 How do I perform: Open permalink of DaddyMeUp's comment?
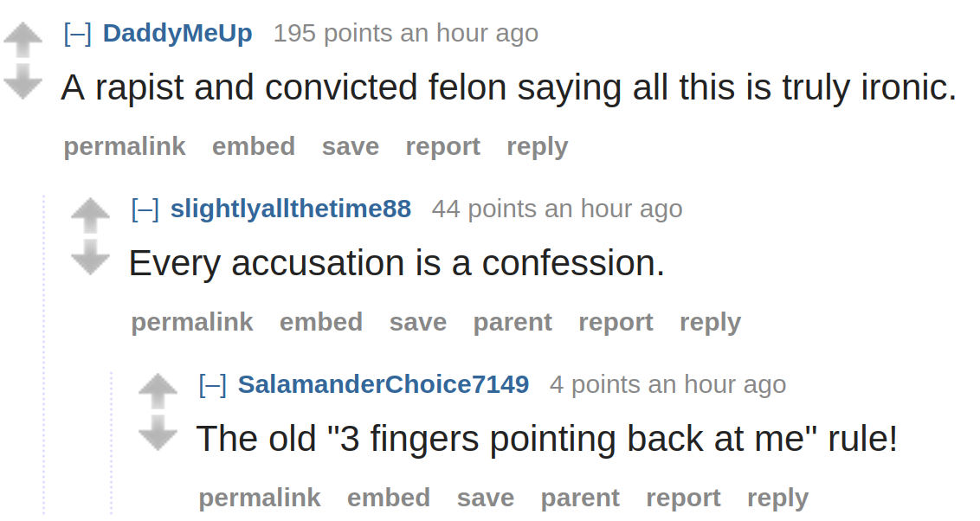click(125, 147)
